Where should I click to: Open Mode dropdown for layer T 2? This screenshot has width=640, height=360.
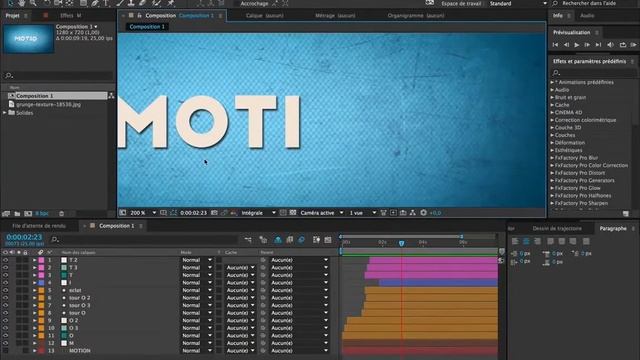point(196,260)
